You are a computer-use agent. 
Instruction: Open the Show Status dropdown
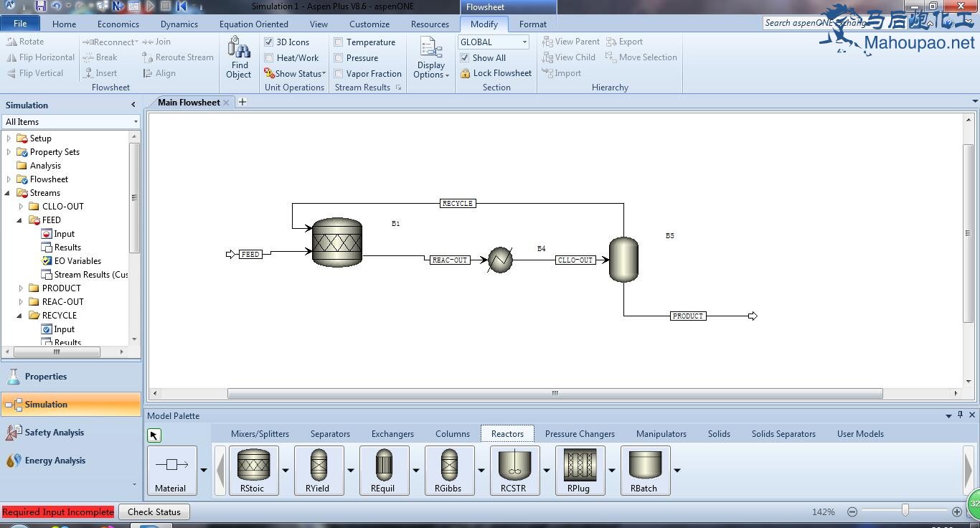(x=295, y=73)
